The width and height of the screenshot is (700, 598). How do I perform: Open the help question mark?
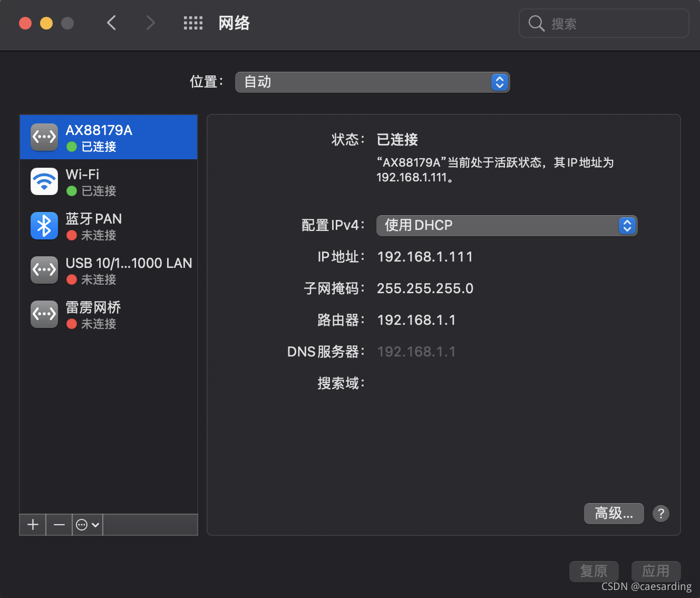tap(660, 513)
